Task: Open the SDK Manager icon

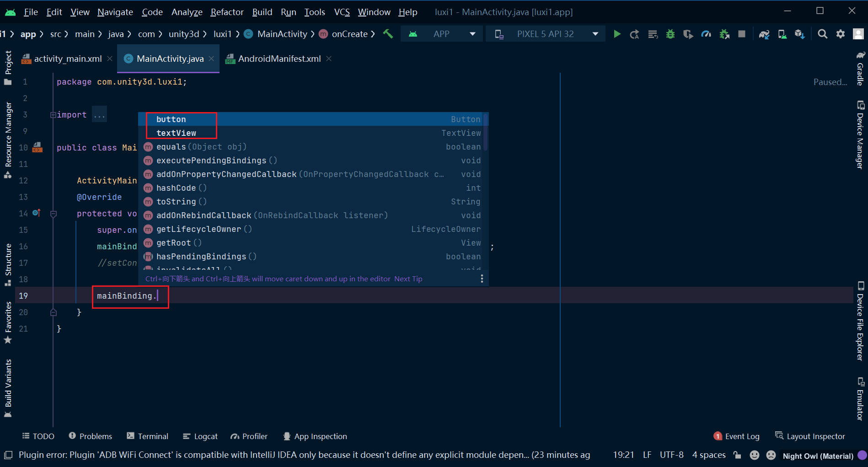Action: coord(799,34)
